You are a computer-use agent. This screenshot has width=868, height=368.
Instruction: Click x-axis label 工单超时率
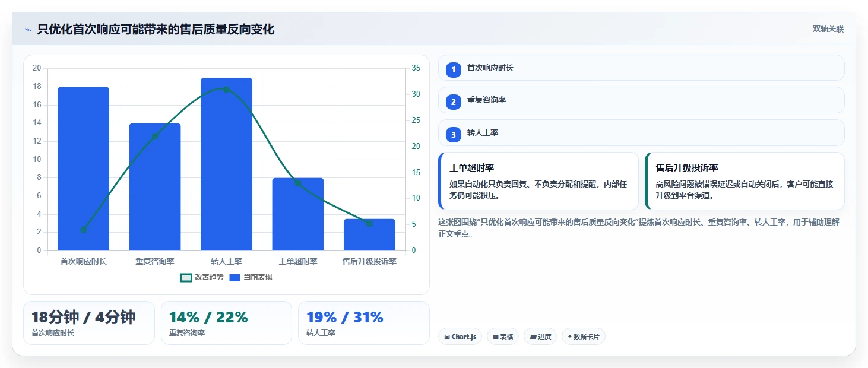(298, 261)
